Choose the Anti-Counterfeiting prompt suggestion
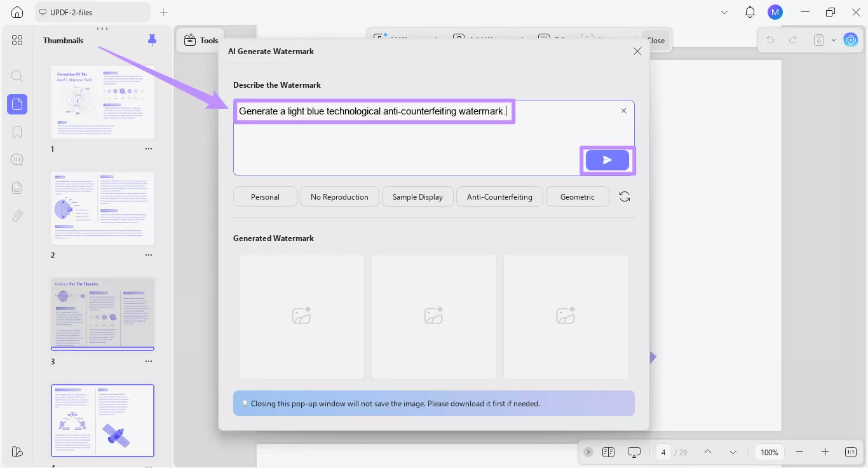Image resolution: width=868 pixels, height=468 pixels. (x=499, y=196)
